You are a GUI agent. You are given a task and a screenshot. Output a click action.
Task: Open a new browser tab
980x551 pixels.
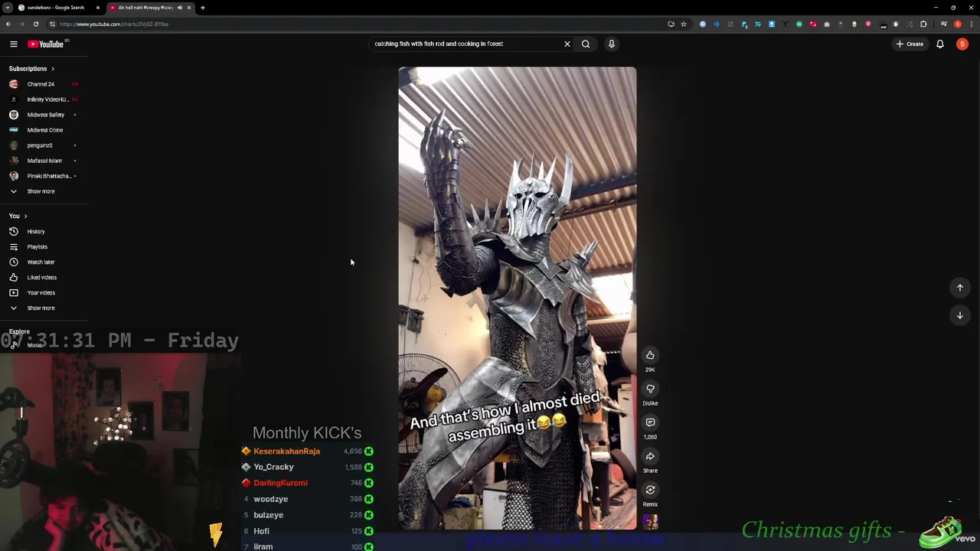203,8
